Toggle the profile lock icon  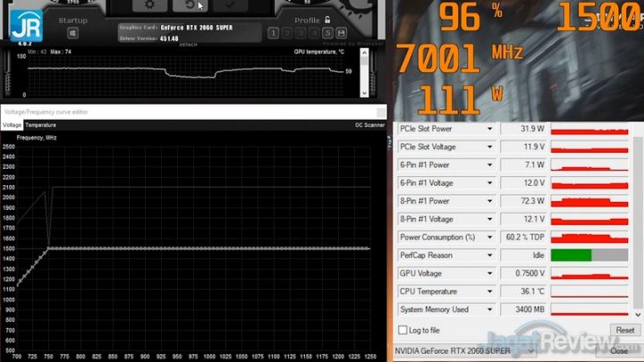(x=327, y=20)
